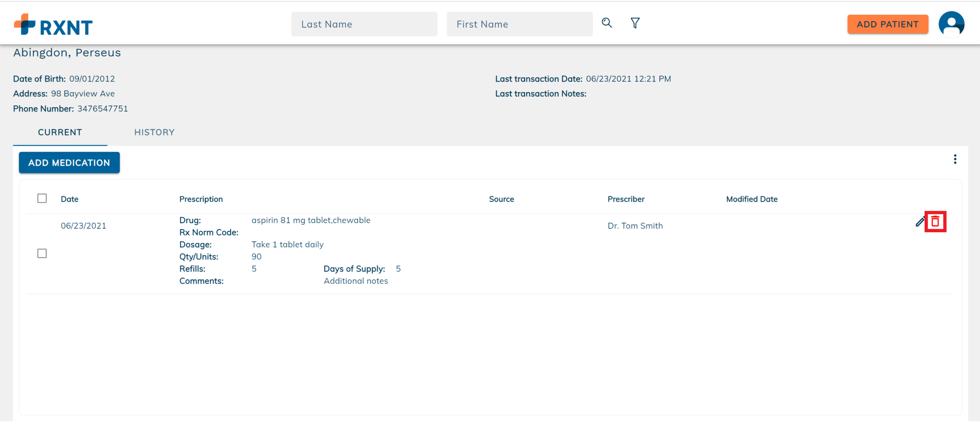
Task: Switch to the HISTORY tab
Action: [x=154, y=132]
